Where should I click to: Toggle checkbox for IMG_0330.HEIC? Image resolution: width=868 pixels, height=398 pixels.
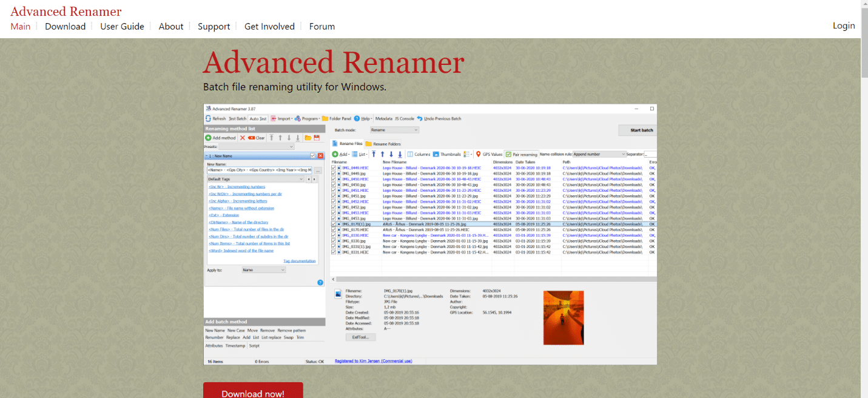[x=334, y=235]
